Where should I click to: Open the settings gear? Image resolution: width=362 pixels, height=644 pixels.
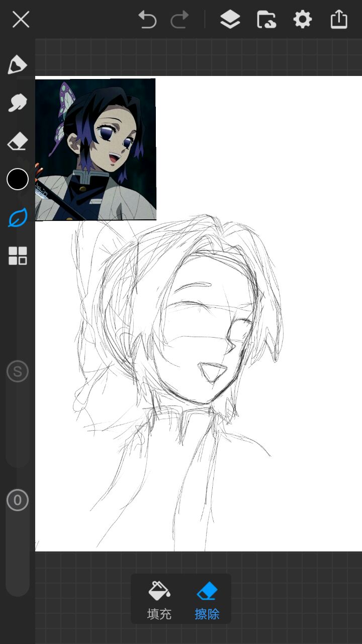coord(303,20)
